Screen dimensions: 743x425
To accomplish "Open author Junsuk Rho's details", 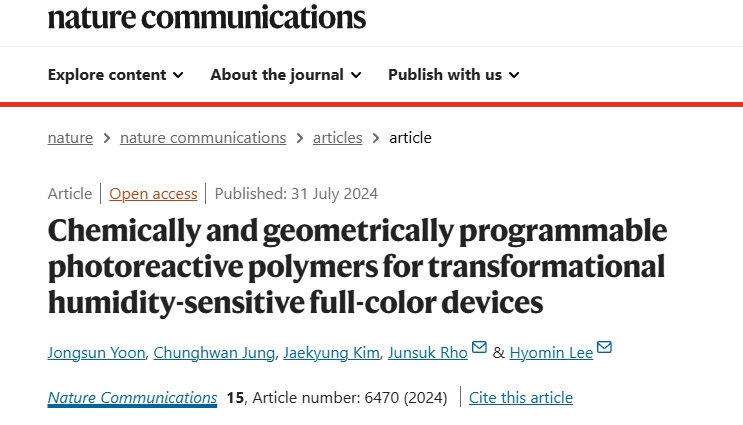I will point(427,353).
